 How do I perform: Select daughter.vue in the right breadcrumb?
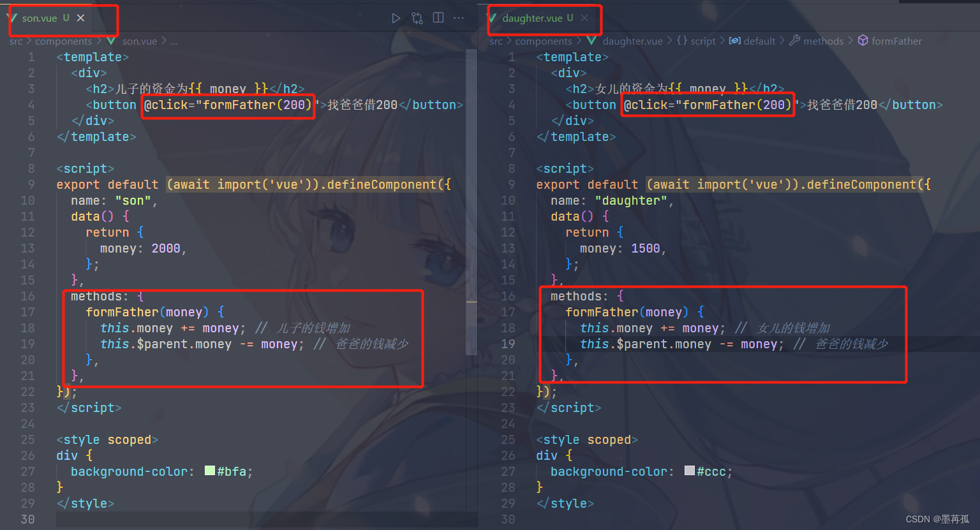coord(632,41)
